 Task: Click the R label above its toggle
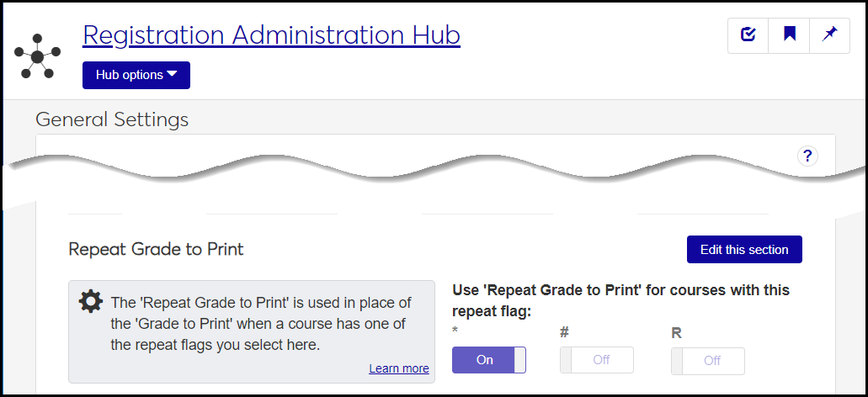tap(676, 333)
